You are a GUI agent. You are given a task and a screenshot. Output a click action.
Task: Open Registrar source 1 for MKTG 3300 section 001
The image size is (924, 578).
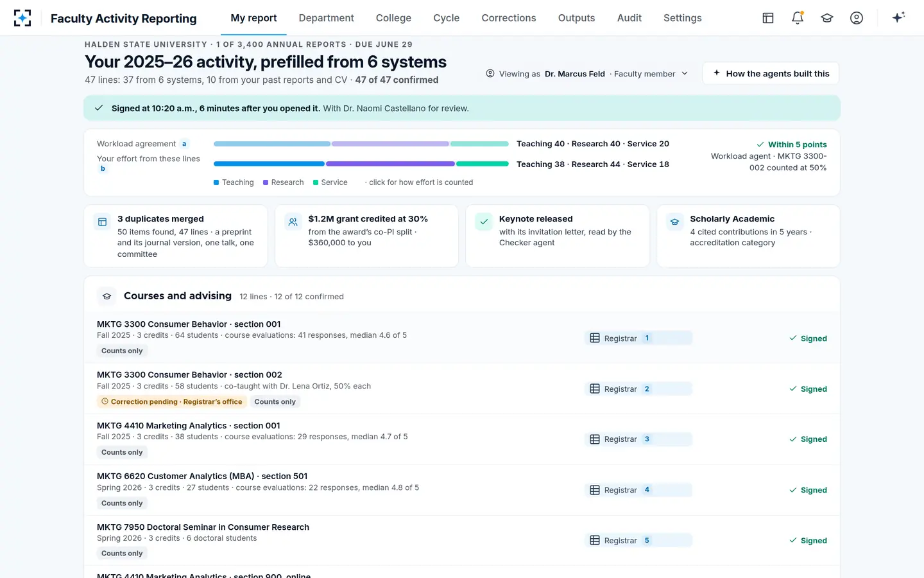point(638,338)
